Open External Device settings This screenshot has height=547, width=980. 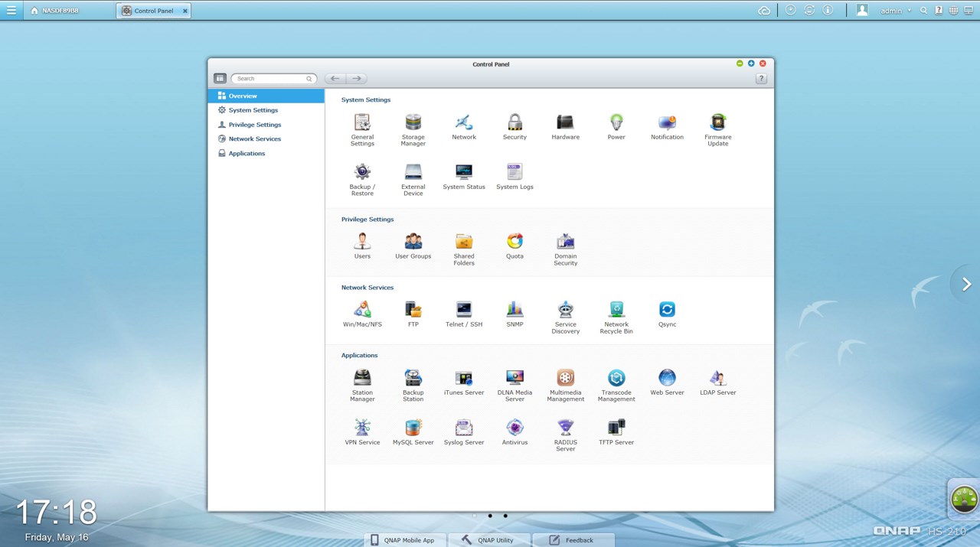coord(413,179)
